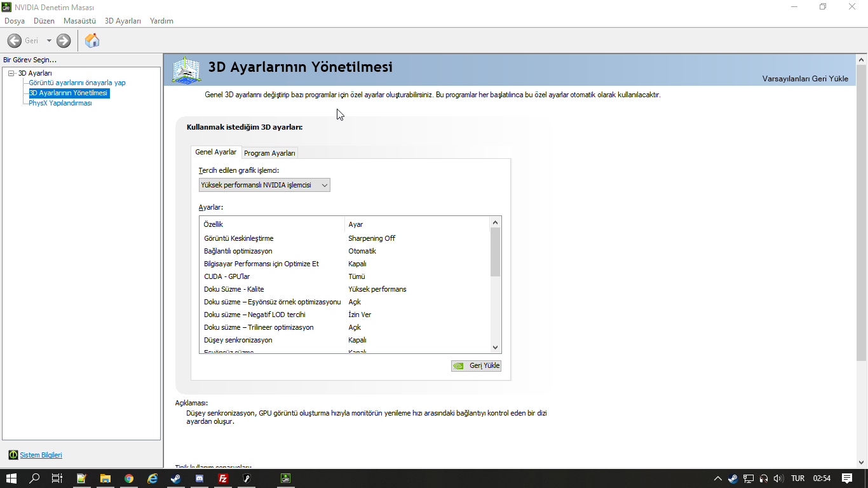Select the Görüntü Keskinleştirme setting row

click(x=345, y=238)
